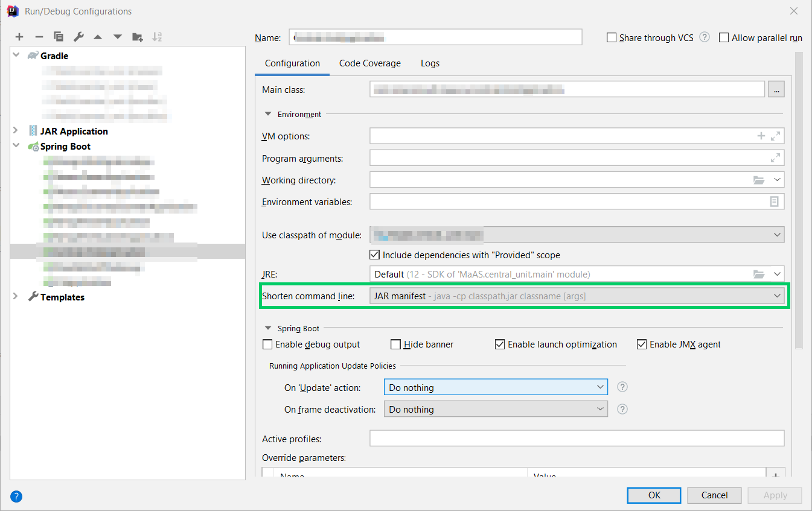
Task: Apply the configuration changes
Action: (x=775, y=495)
